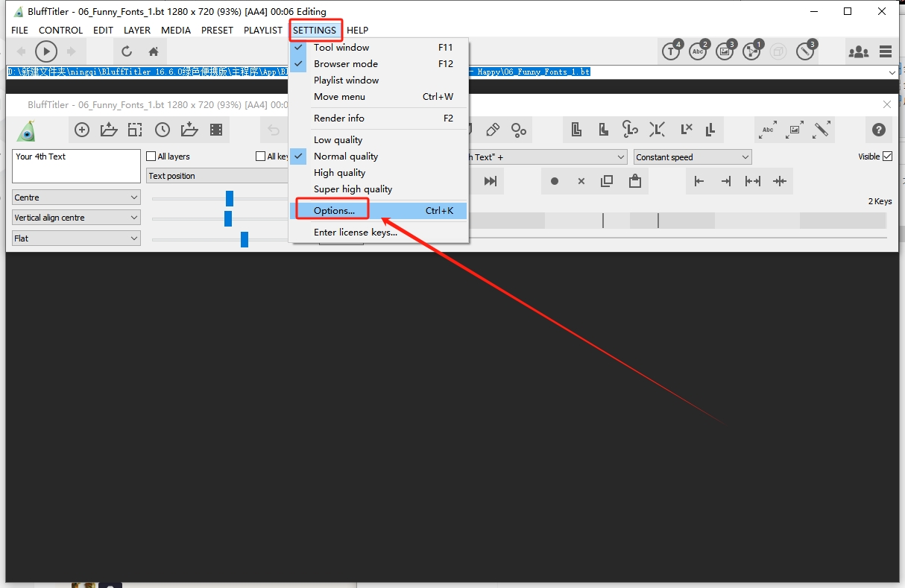Click the skip-to-end playback button

point(490,181)
